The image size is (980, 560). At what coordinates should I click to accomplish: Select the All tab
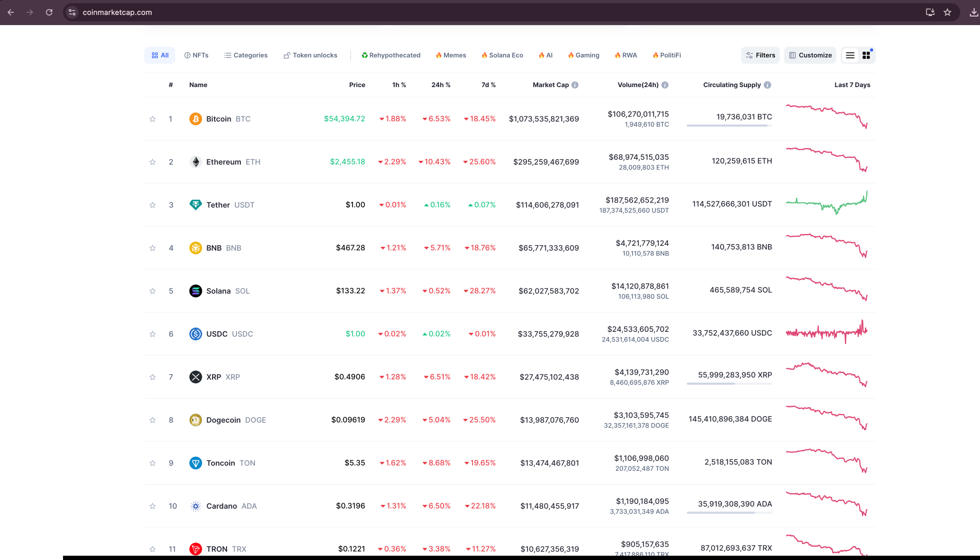[x=160, y=55]
